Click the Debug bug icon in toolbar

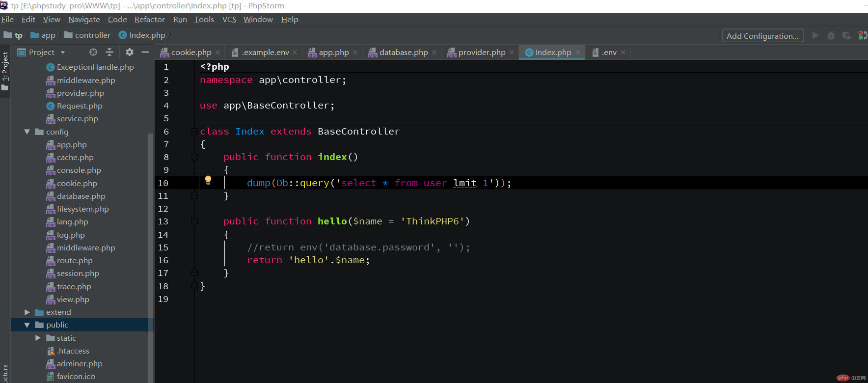(831, 35)
